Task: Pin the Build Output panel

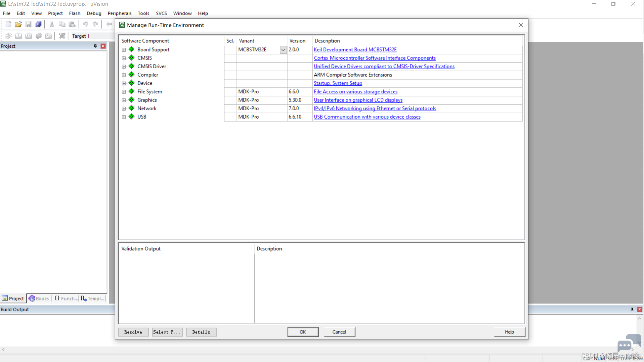Action: [x=632, y=309]
